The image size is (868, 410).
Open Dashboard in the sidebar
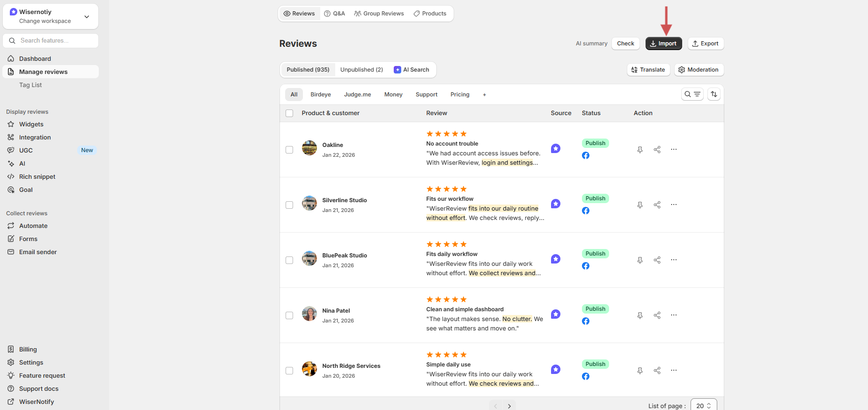tap(51, 59)
